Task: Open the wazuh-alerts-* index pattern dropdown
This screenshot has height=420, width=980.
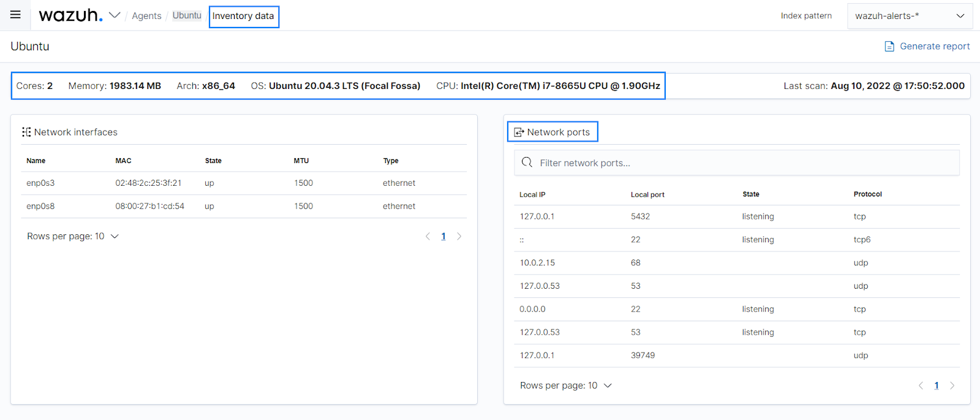Action: [x=910, y=16]
